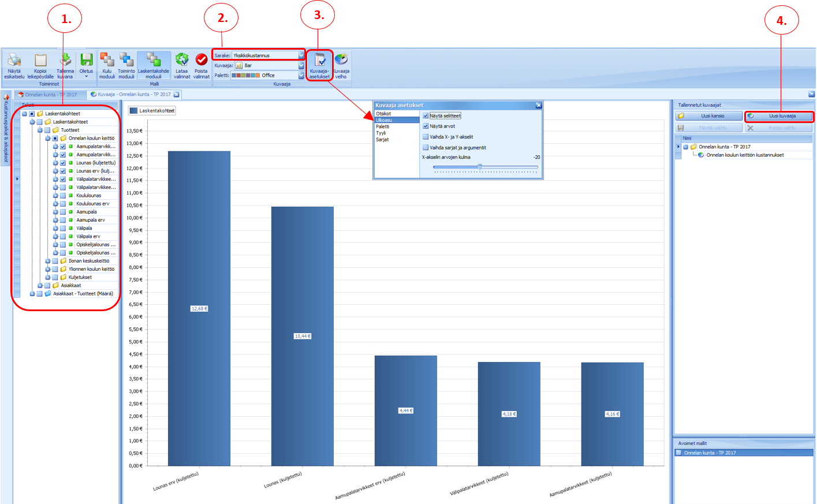This screenshot has width=817, height=504.
Task: Select Ulkoasu in settings list
Action: coord(397,120)
